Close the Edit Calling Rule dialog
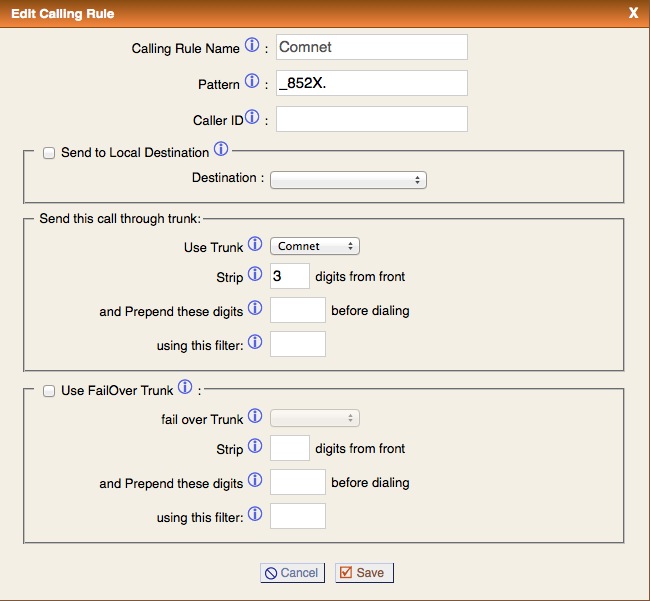Image resolution: width=650 pixels, height=601 pixels. pos(632,13)
